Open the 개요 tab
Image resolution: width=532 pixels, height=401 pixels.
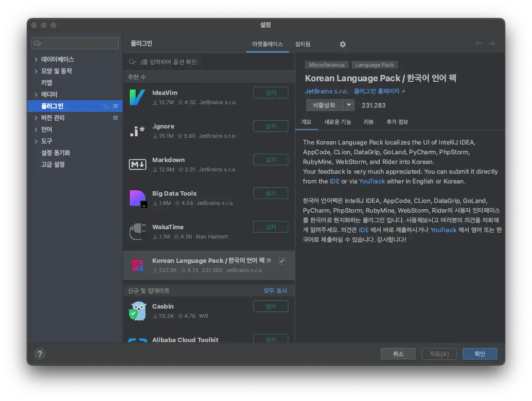[306, 122]
